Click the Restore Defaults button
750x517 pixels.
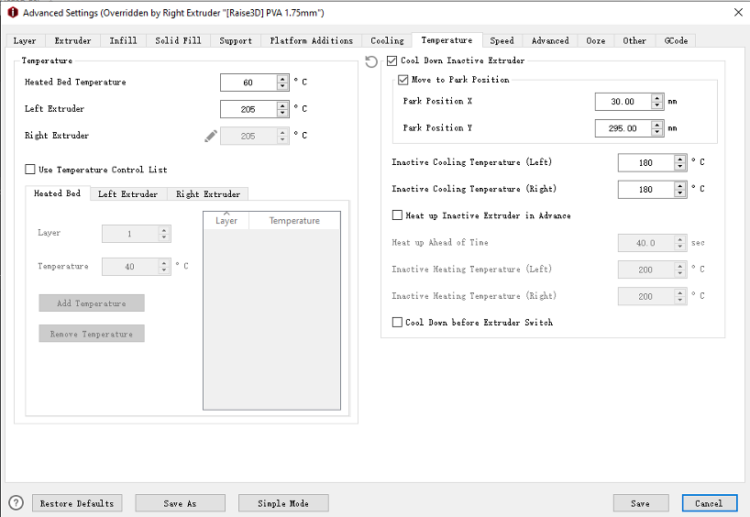(x=77, y=503)
